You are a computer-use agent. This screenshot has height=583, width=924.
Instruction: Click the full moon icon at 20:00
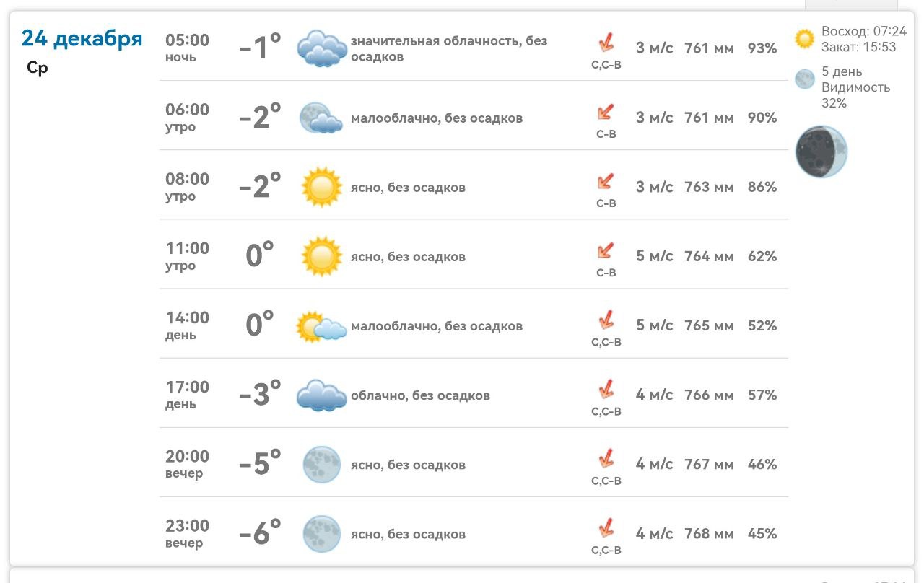[321, 465]
